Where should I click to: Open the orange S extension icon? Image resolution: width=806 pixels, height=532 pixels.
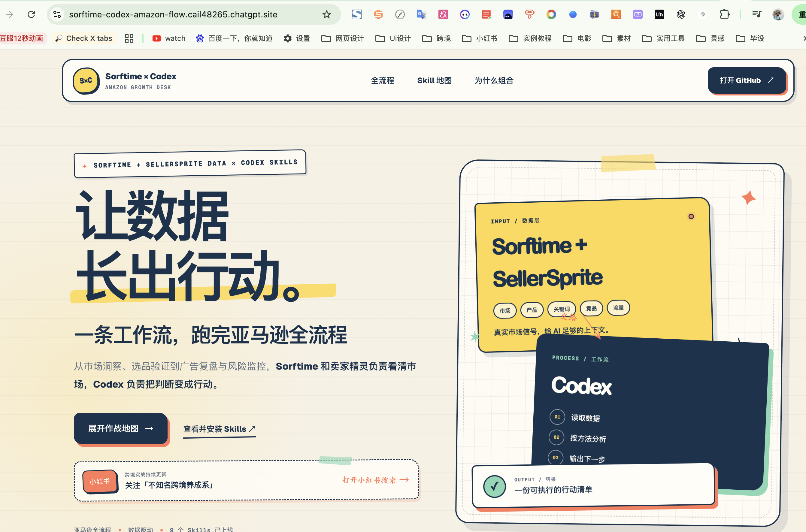coord(378,14)
